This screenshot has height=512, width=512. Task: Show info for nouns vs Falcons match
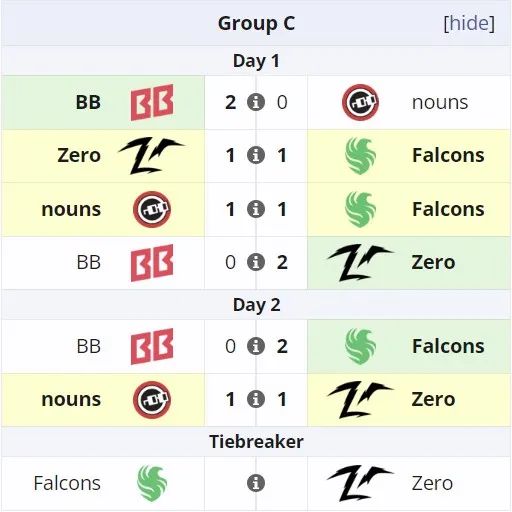click(256, 209)
